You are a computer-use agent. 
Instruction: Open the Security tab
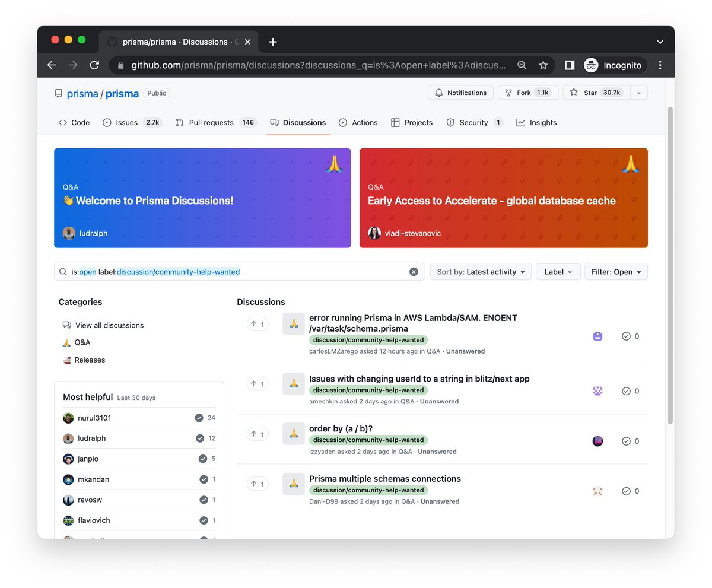[474, 123]
